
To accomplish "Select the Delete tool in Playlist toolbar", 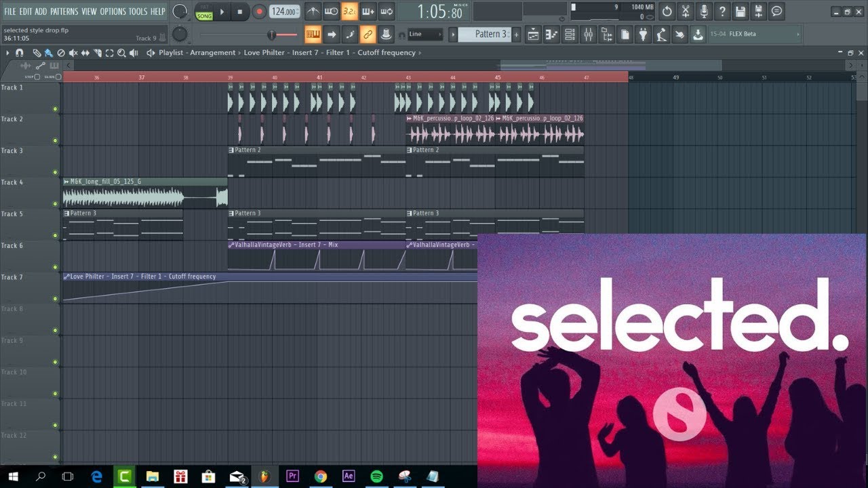I will pos(61,52).
